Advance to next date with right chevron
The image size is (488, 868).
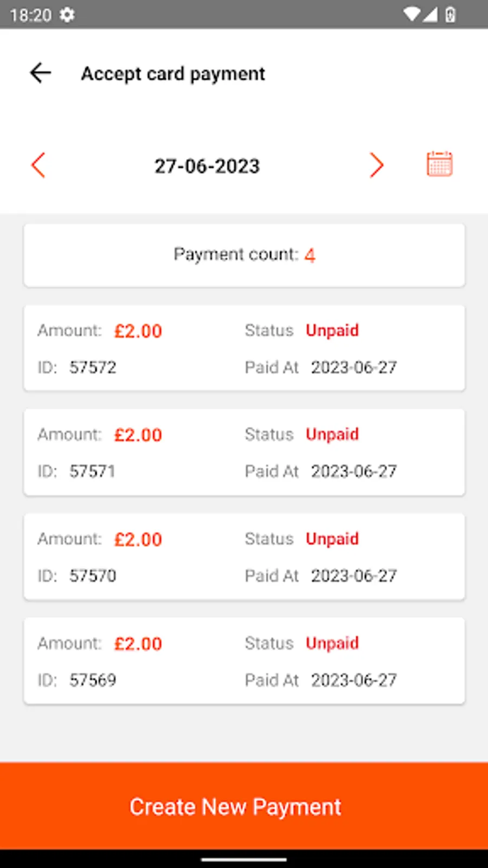coord(376,165)
